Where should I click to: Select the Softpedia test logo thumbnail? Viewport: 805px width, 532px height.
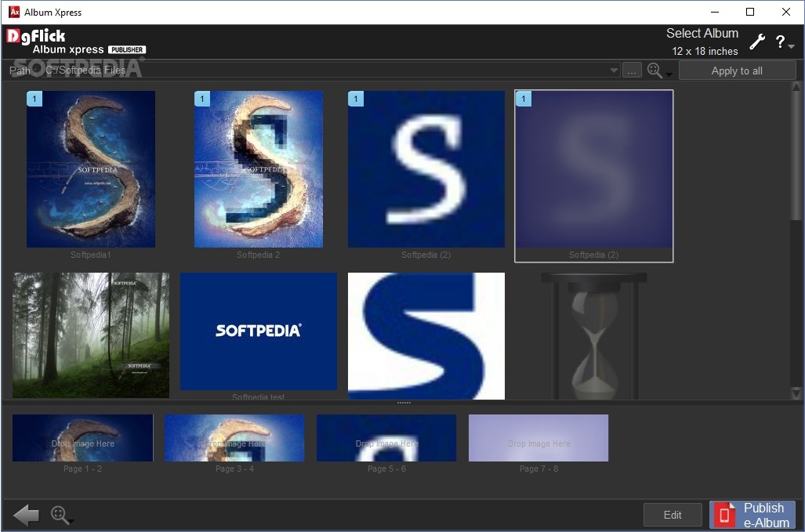pos(259,331)
